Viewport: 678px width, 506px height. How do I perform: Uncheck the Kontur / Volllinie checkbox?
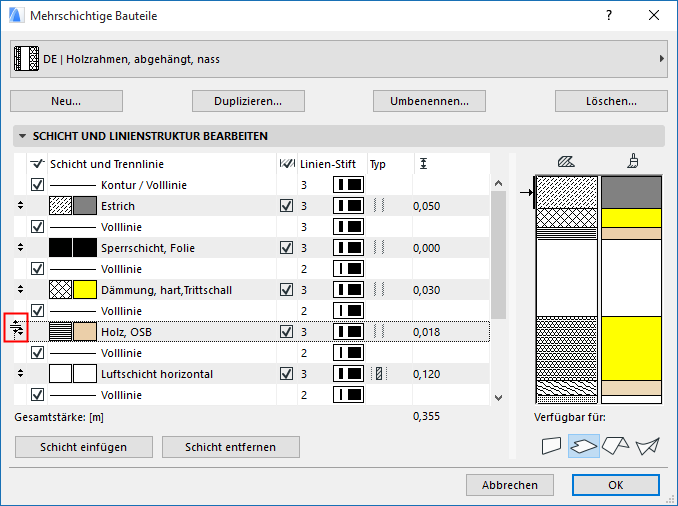(38, 185)
